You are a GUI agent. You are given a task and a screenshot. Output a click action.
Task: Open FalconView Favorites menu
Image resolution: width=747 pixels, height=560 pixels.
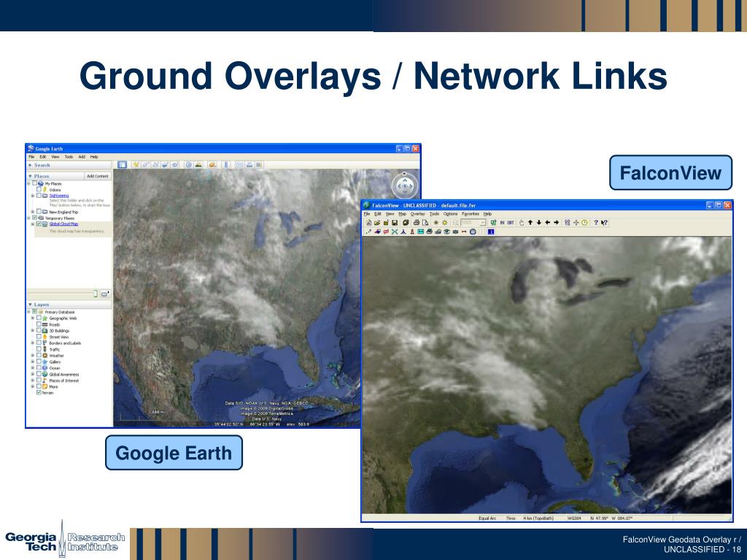[x=471, y=214]
